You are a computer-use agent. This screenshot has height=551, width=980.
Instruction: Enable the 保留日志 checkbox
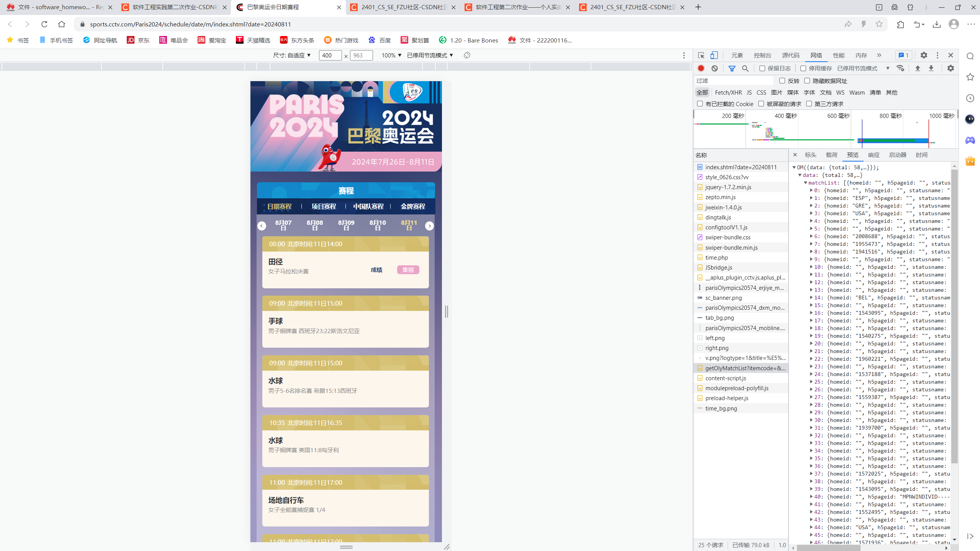point(762,68)
